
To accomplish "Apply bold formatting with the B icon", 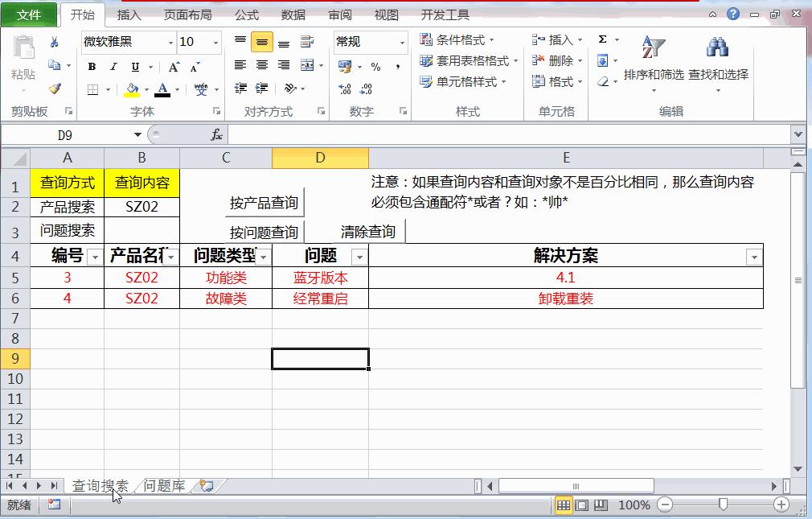I will pos(91,67).
